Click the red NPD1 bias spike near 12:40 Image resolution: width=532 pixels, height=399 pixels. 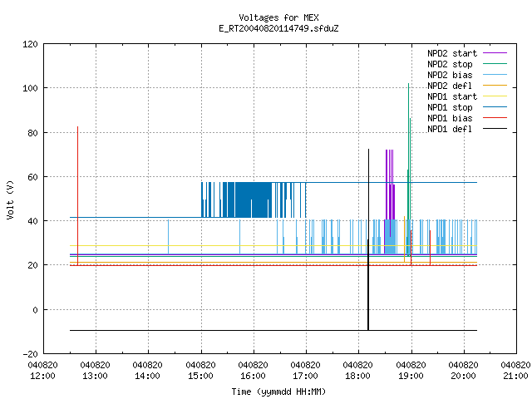coord(77,196)
